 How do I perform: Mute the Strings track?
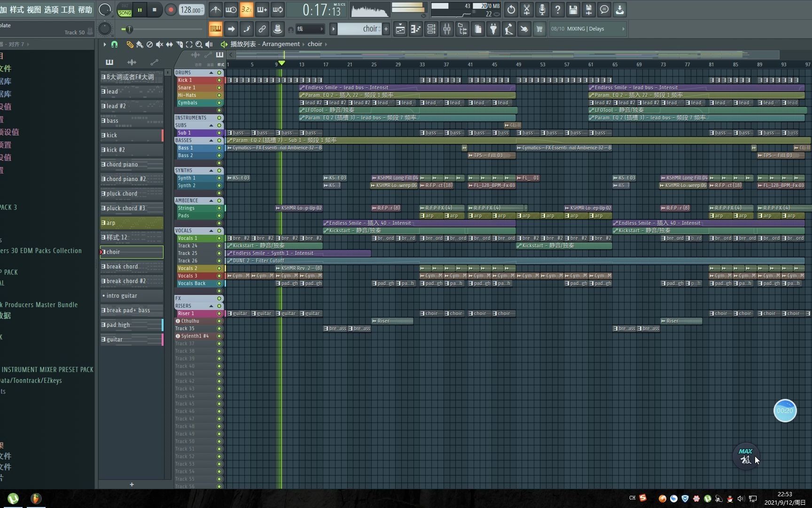coord(219,208)
